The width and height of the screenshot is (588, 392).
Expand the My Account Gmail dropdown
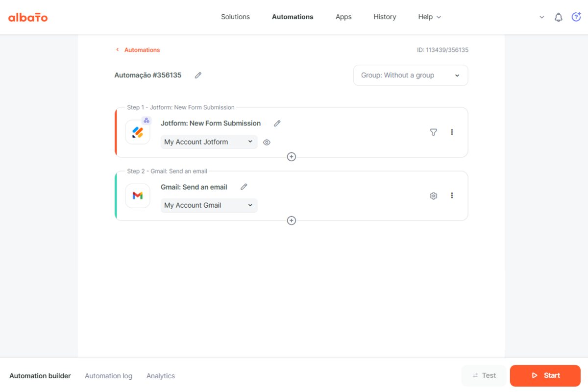(x=209, y=205)
